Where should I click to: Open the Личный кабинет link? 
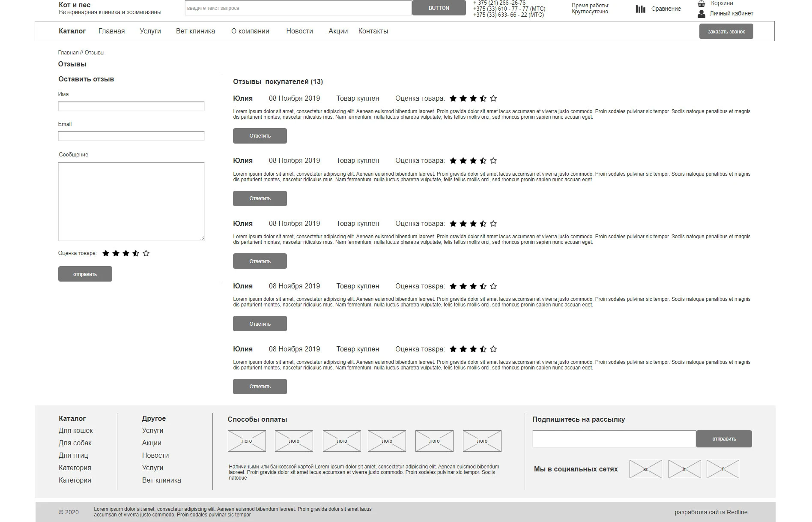click(731, 14)
